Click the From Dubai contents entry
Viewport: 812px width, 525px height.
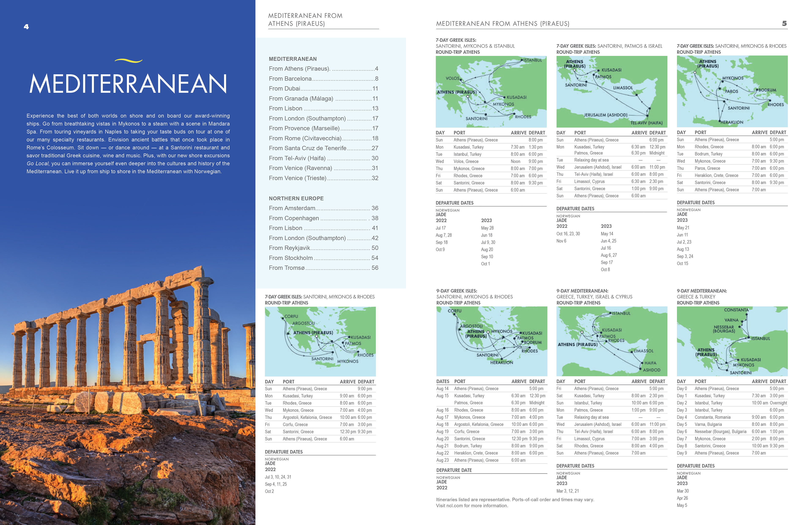pyautogui.click(x=323, y=89)
